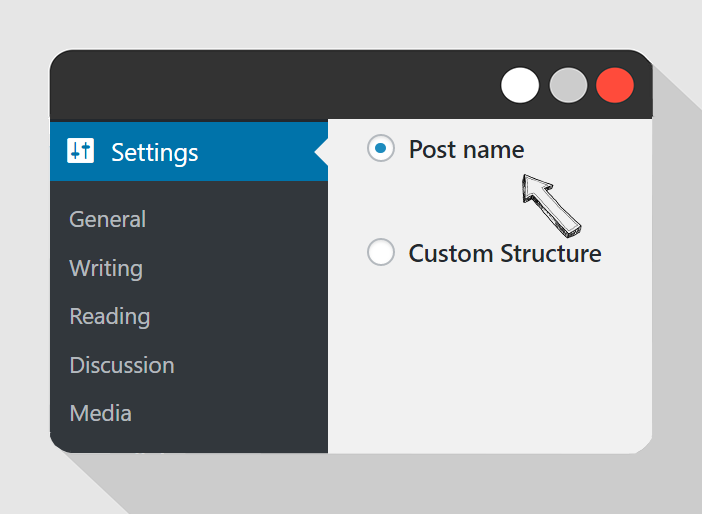
Task: Click the Custom Structure label text
Action: pos(505,253)
